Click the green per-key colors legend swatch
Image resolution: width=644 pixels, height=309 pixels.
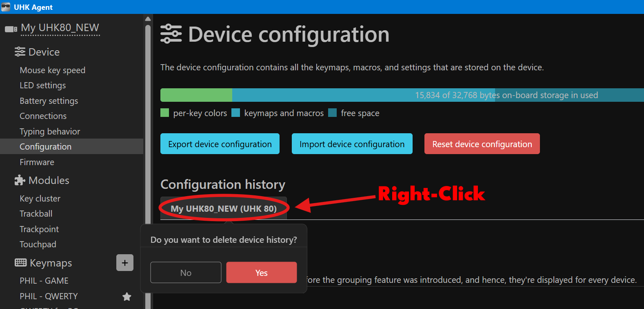[x=165, y=113]
